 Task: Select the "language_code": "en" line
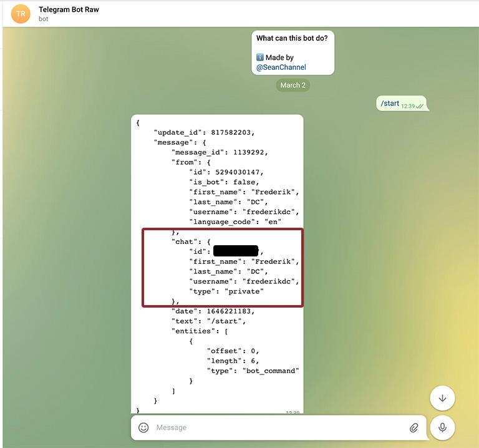tap(235, 222)
